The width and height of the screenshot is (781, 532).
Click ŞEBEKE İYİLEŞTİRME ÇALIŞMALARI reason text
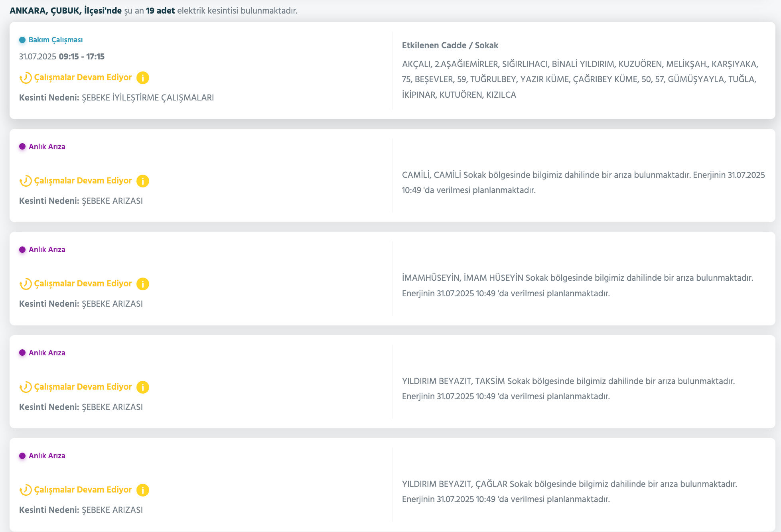[148, 98]
